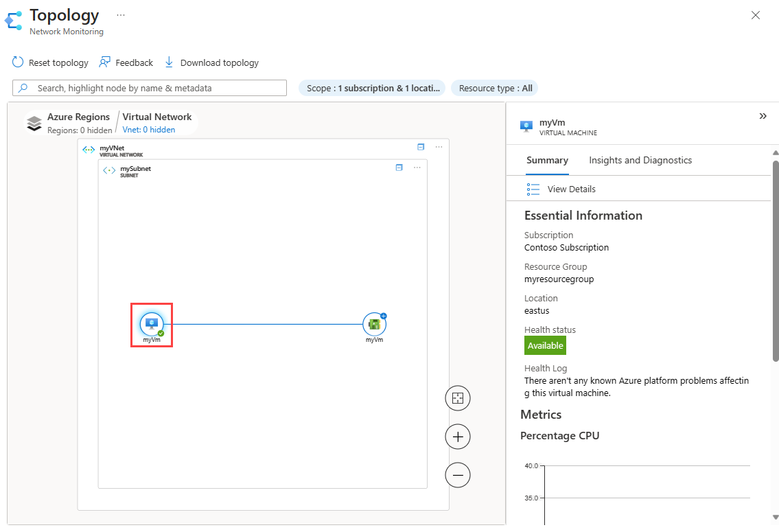Viewport: 779px width, 532px height.
Task: Open the Resource type filter
Action: click(x=495, y=88)
